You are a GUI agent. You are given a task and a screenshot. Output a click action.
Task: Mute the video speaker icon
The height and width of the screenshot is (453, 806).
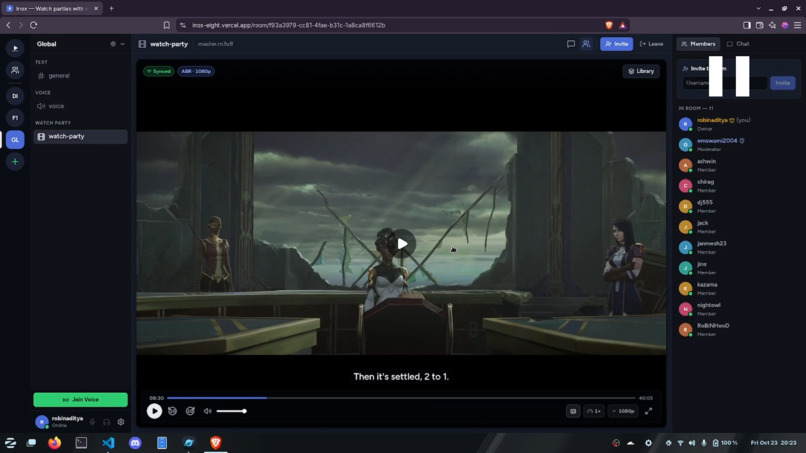coord(208,411)
